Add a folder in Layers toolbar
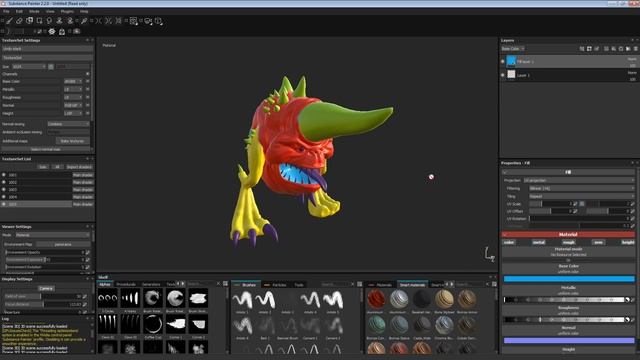The height and width of the screenshot is (360, 640). (628, 49)
